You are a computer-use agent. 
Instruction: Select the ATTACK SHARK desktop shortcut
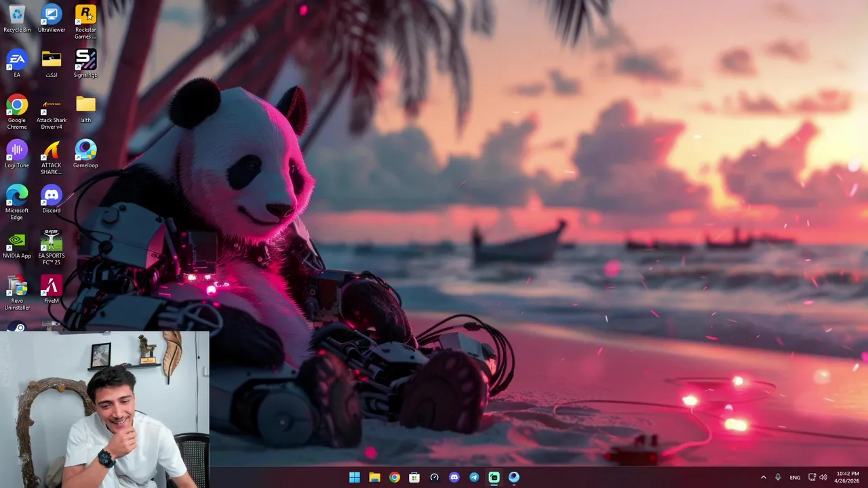[52, 157]
